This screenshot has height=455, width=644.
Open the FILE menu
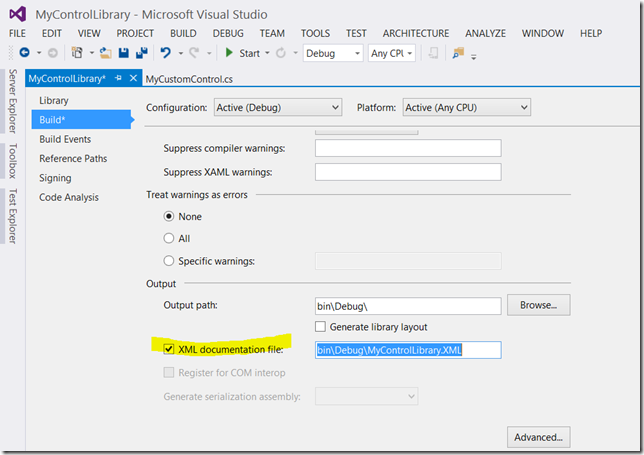point(17,33)
